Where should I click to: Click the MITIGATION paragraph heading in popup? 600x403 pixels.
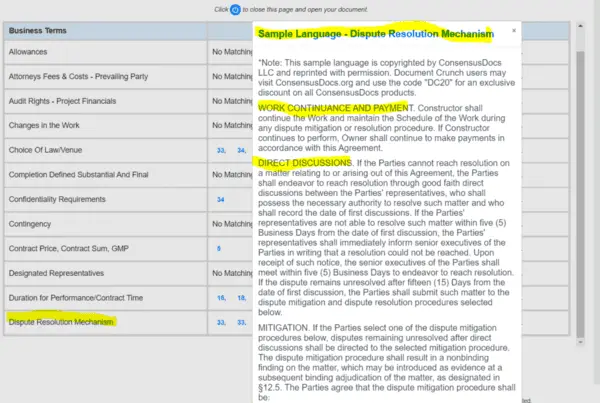[283, 328]
